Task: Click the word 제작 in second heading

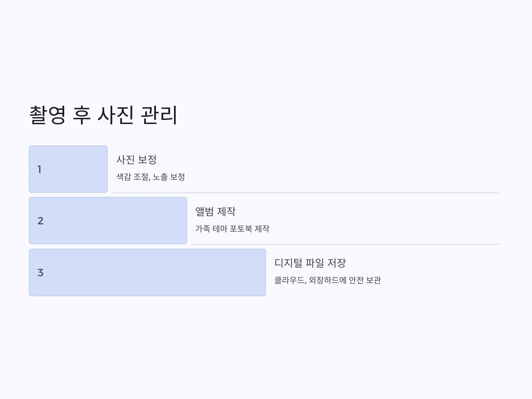Action: [x=226, y=211]
